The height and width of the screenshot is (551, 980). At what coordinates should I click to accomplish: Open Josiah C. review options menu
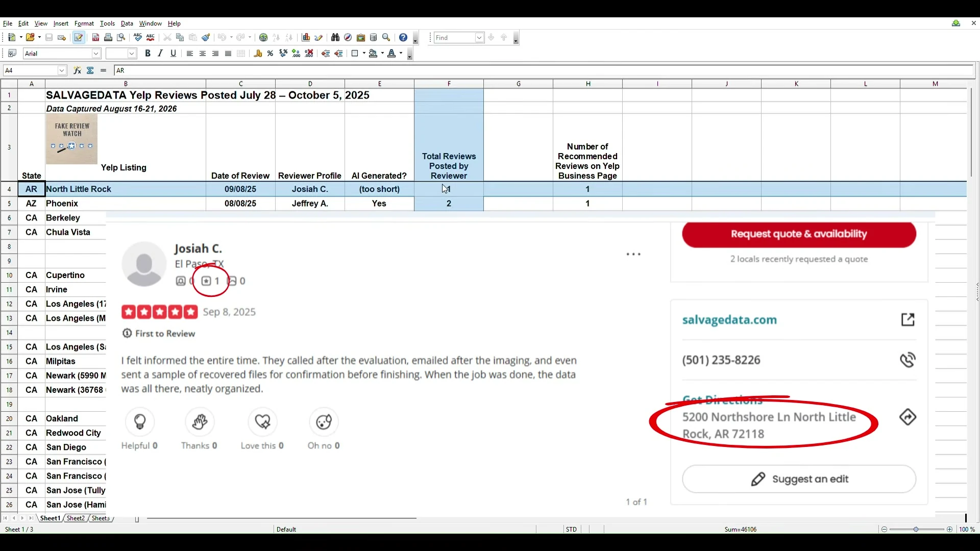click(x=633, y=254)
